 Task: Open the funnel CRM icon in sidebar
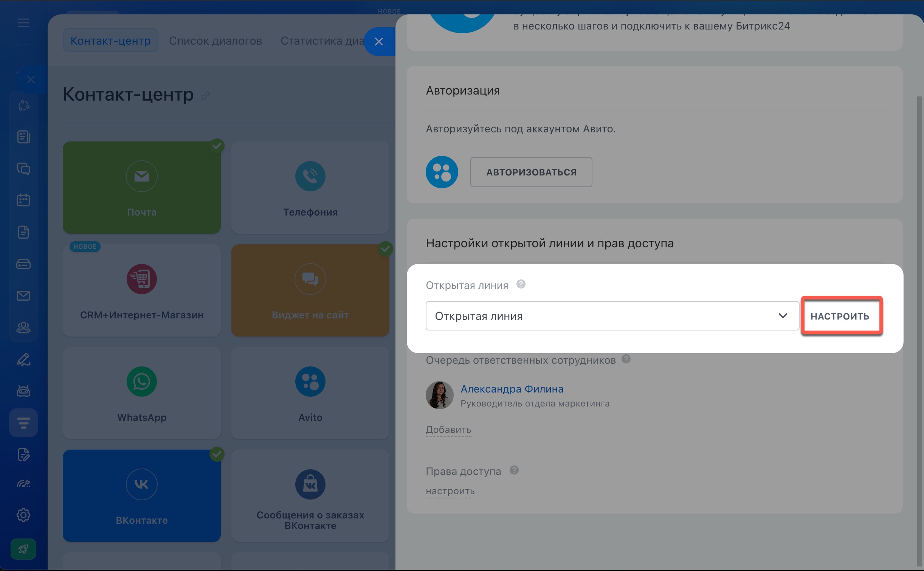pyautogui.click(x=23, y=423)
